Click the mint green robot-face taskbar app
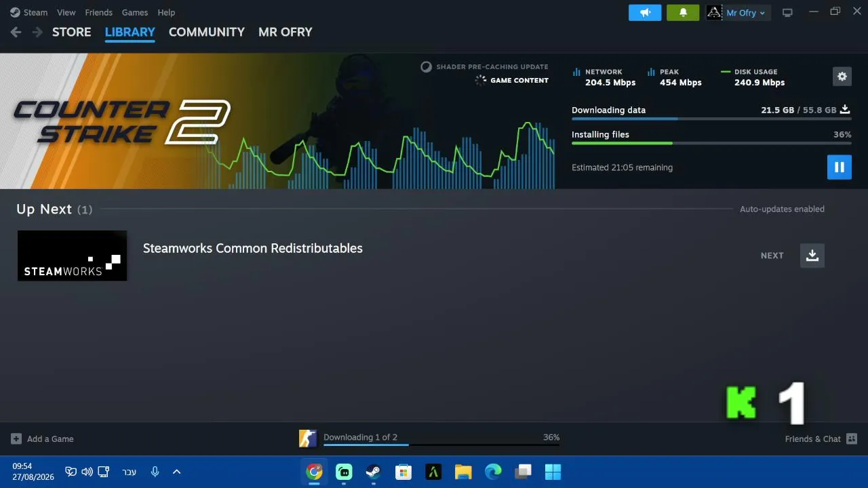Viewport: 868px width, 488px height. tap(344, 472)
